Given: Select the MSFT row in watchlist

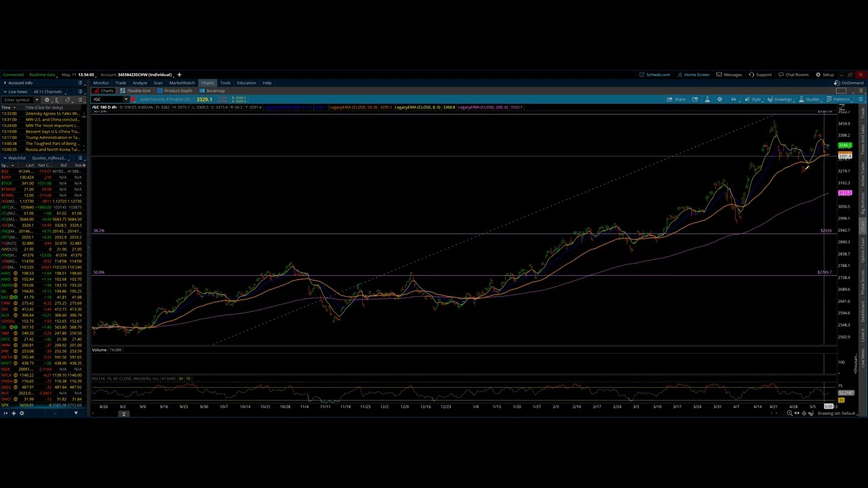Looking at the screenshot, I should coord(42,363).
